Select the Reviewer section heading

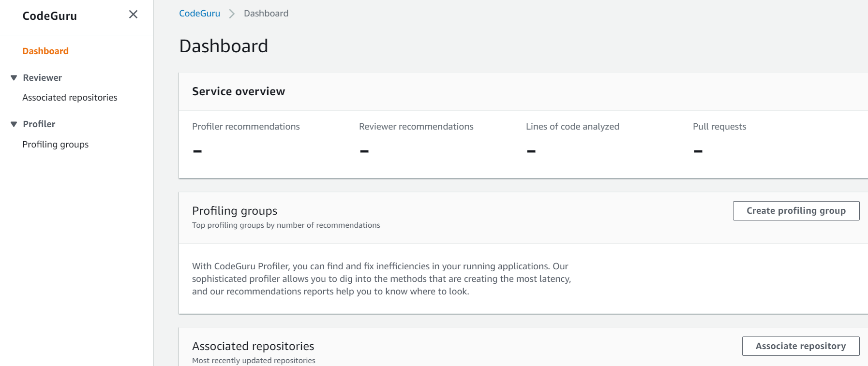[x=43, y=78]
